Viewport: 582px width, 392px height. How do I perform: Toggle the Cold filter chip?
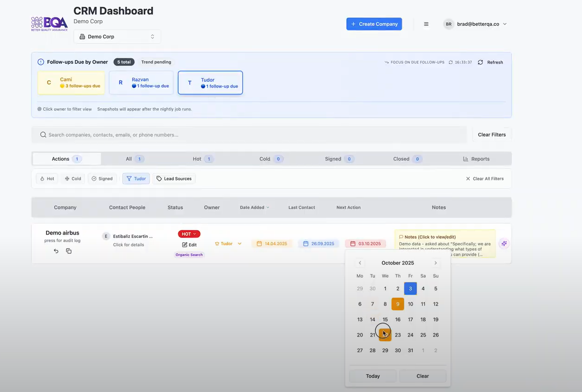coord(73,178)
